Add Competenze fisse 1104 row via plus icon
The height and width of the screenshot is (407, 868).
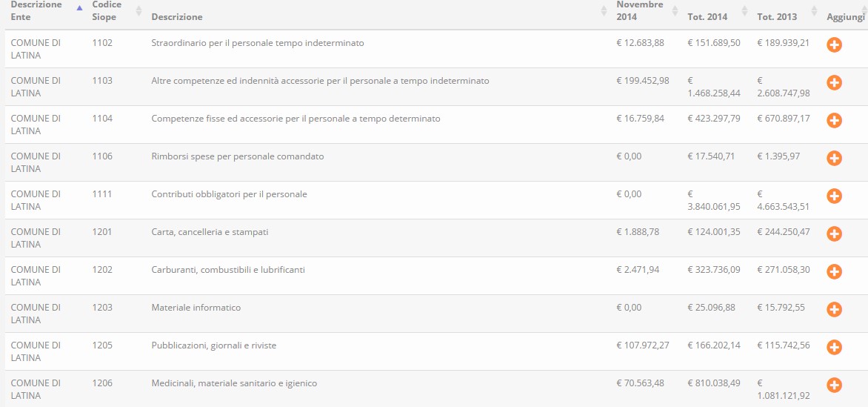pos(834,120)
